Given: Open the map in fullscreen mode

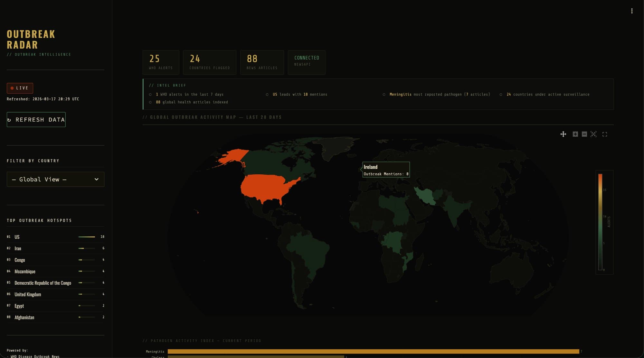Looking at the screenshot, I should 605,134.
